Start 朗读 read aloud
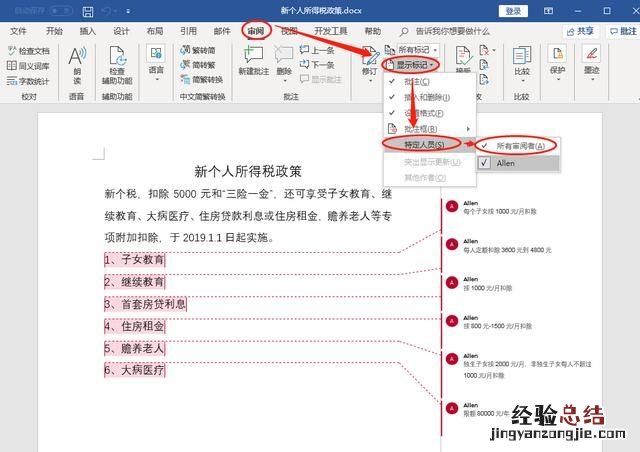 [x=77, y=65]
